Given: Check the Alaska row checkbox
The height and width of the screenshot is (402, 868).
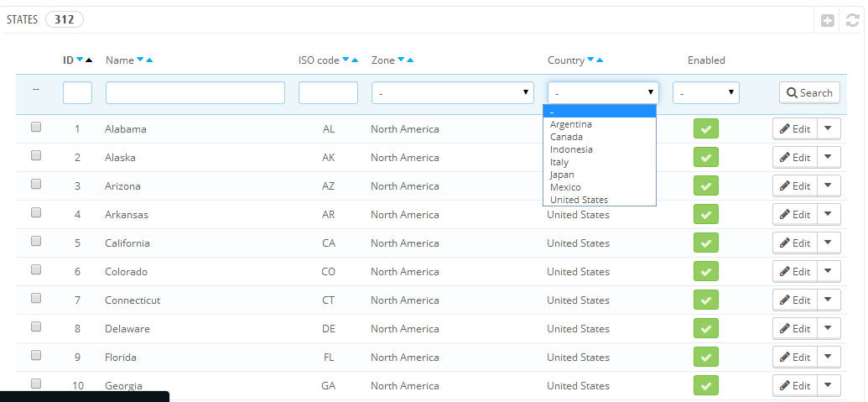Looking at the screenshot, I should [x=36, y=155].
